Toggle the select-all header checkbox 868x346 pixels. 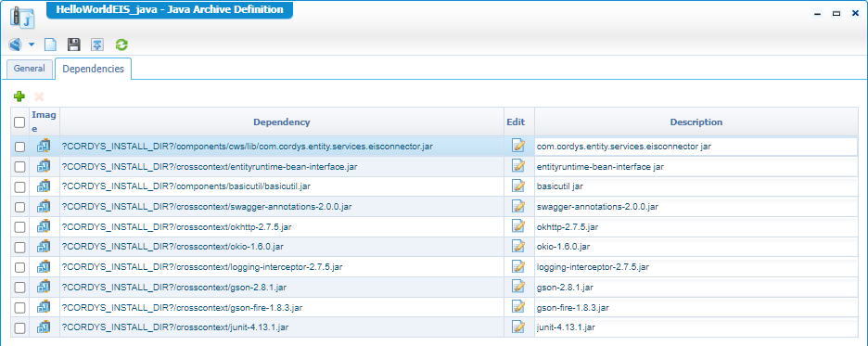tap(19, 122)
